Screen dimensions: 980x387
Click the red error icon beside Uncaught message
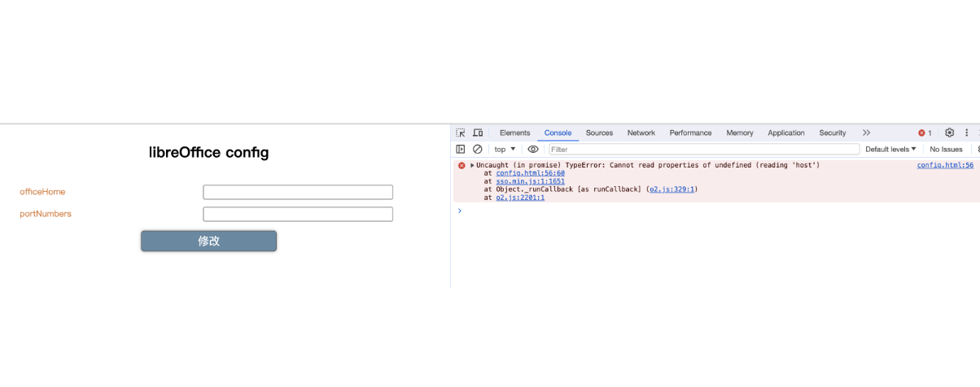[462, 165]
